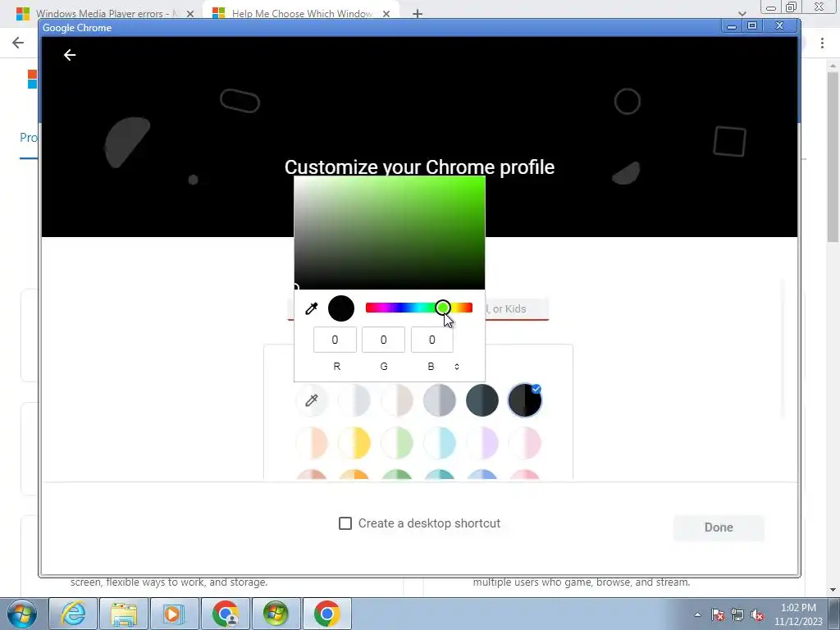Screen dimensions: 840x630
Task: Click the eyedropper icon in color picker
Action: [x=311, y=308]
